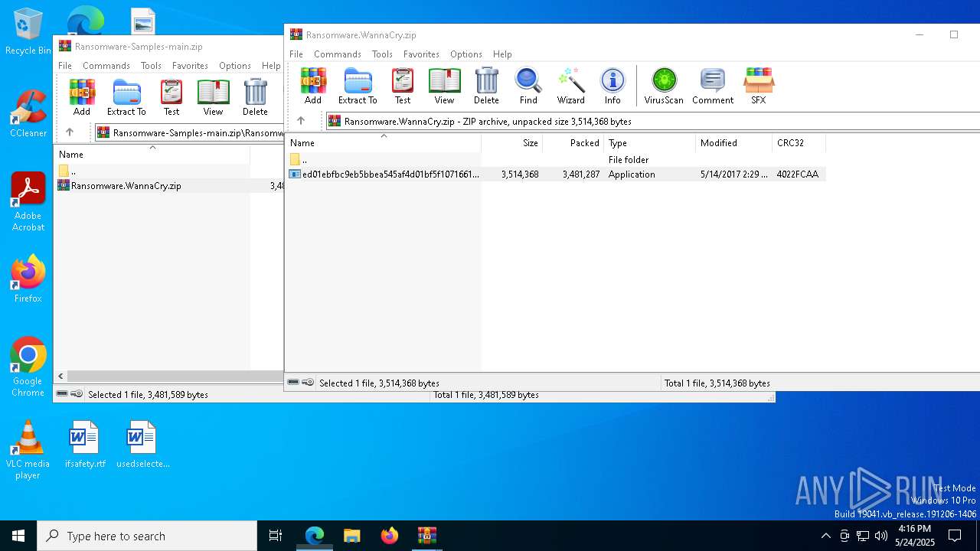Click the WannaCry.zip address path field
The height and width of the screenshot is (551, 980).
[x=652, y=121]
